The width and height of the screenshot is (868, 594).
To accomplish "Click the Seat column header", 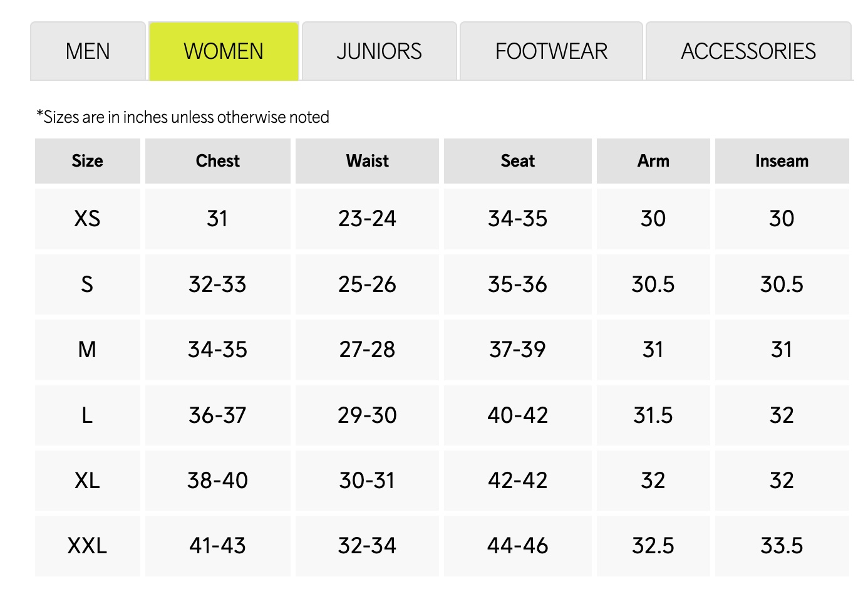I will (x=517, y=161).
